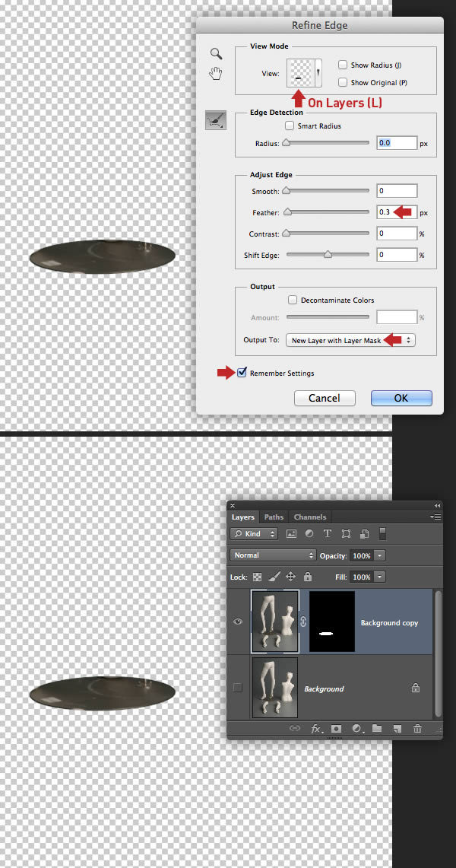Create a new layer group
This screenshot has height=868, width=456.
click(377, 729)
